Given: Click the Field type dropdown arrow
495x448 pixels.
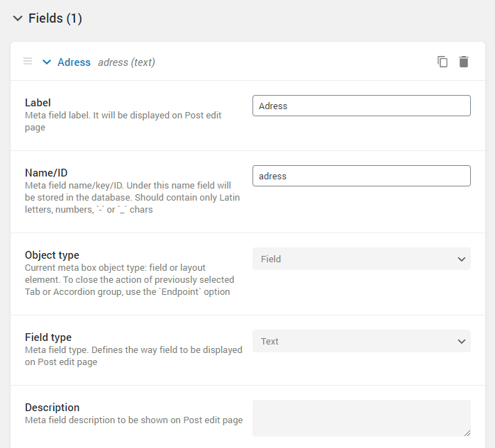Looking at the screenshot, I should point(462,342).
